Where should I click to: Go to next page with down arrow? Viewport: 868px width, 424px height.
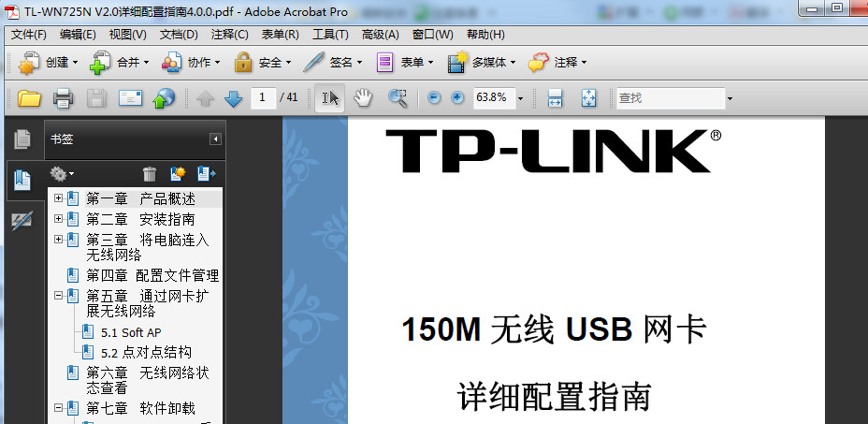[234, 98]
